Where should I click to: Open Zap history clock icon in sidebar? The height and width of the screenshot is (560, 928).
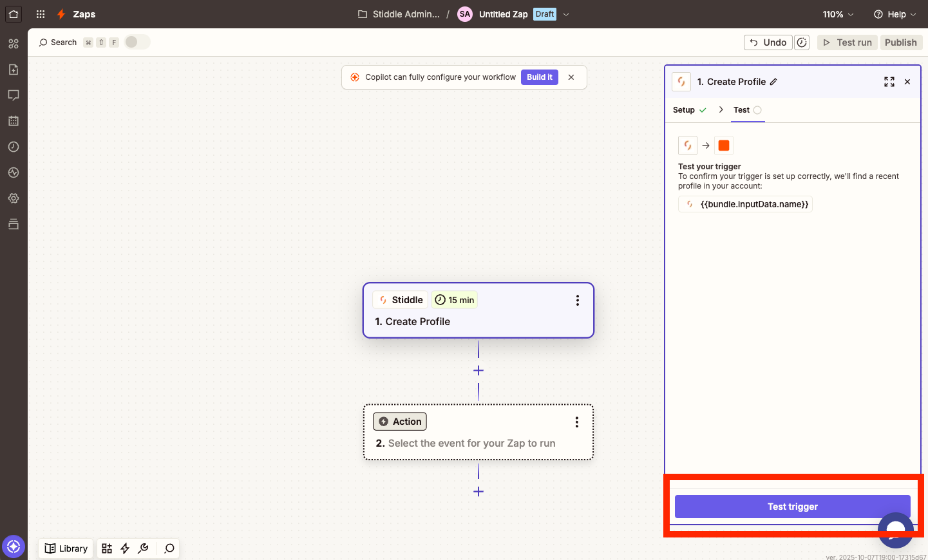[x=14, y=147]
